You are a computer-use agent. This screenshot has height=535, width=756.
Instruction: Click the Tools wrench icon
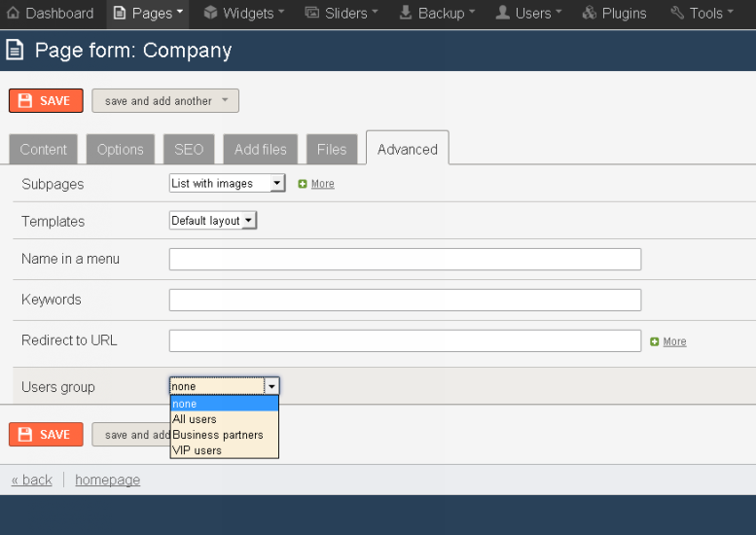[x=677, y=13]
